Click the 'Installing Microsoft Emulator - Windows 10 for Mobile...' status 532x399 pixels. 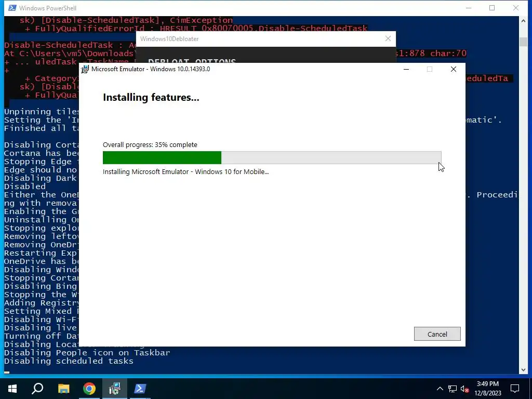(x=185, y=171)
